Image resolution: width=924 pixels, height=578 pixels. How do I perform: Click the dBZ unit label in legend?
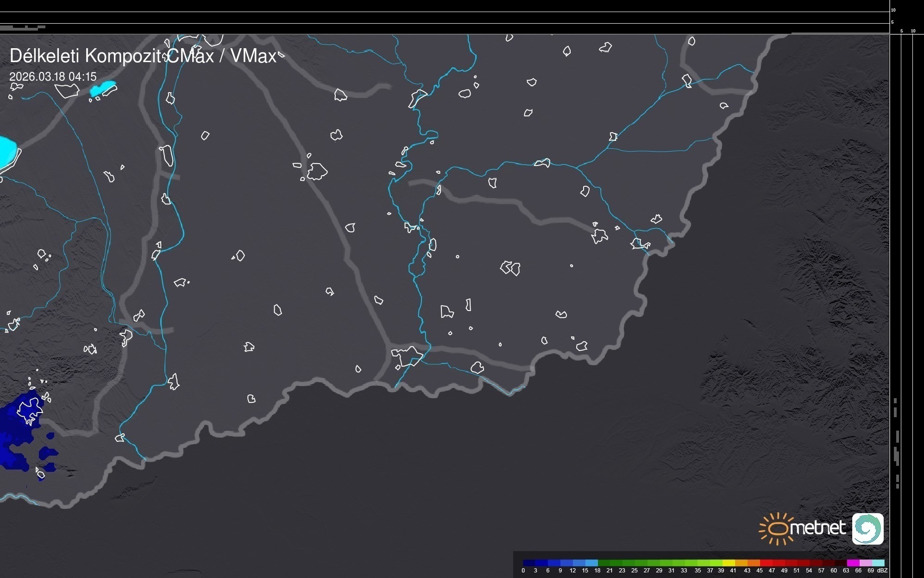(882, 571)
